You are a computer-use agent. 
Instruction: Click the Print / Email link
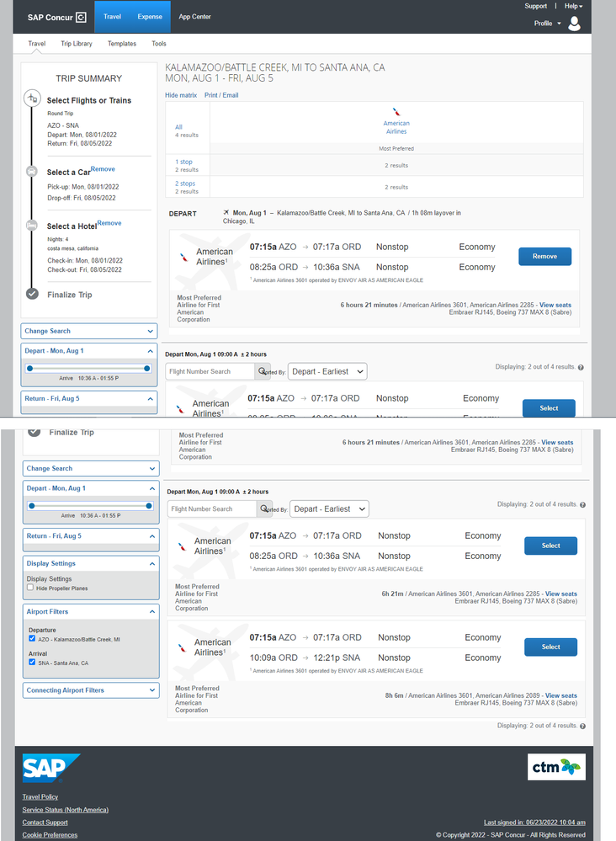[x=221, y=95]
